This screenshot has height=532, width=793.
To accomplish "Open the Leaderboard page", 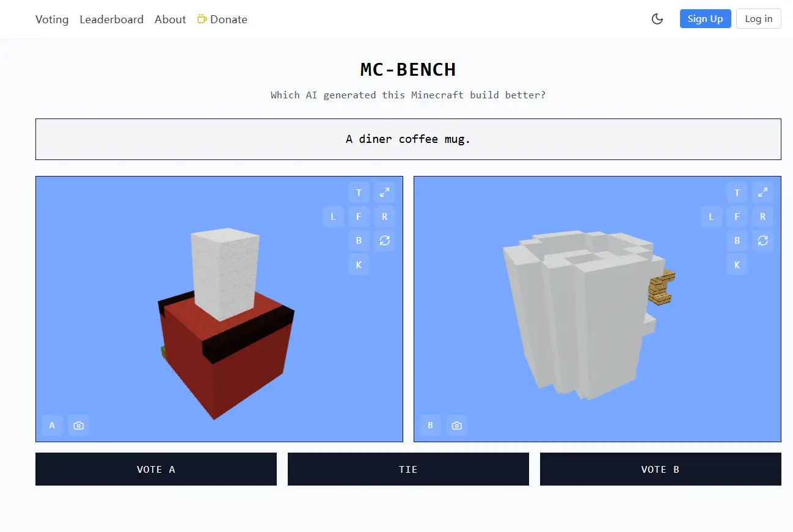I will (112, 20).
